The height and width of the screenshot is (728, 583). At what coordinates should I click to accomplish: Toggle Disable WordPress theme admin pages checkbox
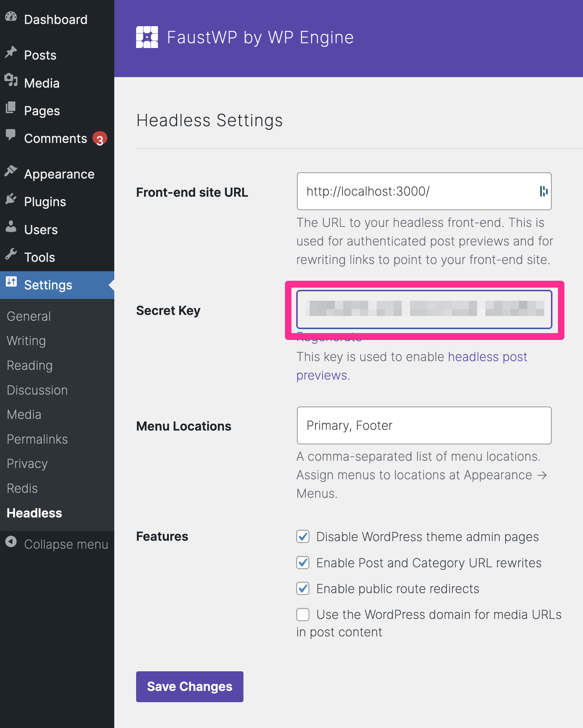pyautogui.click(x=303, y=536)
